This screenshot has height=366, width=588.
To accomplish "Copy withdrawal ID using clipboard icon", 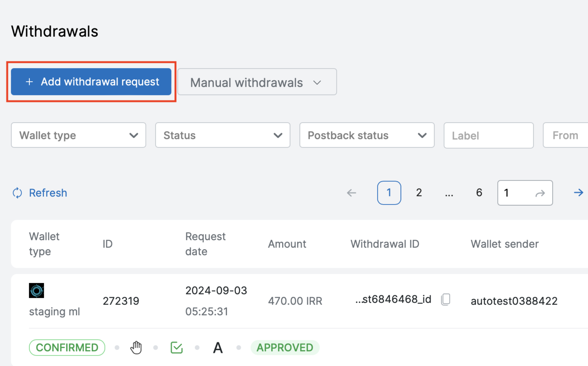I will [x=446, y=299].
